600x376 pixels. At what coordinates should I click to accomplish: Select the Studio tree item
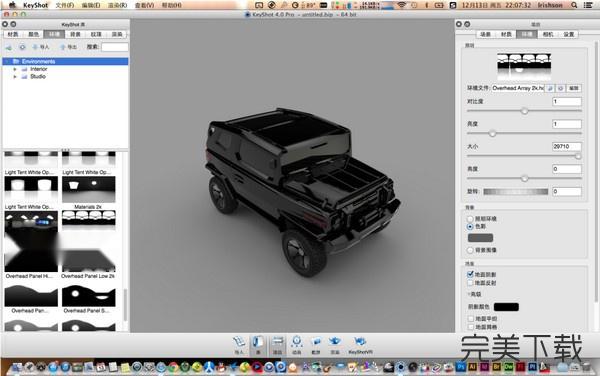coord(38,77)
